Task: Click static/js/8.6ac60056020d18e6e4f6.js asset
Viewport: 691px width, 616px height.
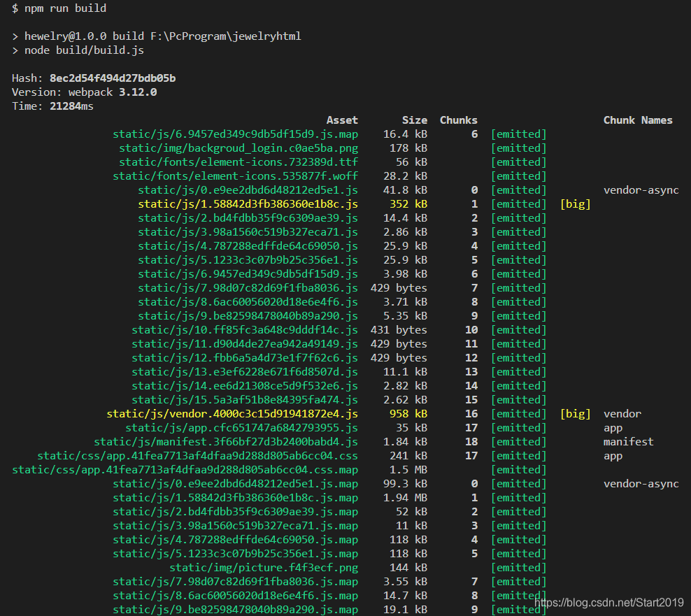Action: tap(248, 302)
